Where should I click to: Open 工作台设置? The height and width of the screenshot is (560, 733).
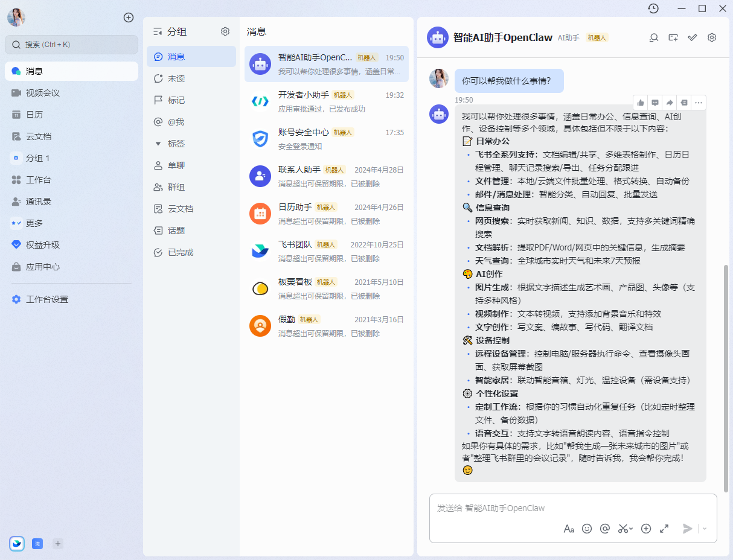[x=71, y=299]
